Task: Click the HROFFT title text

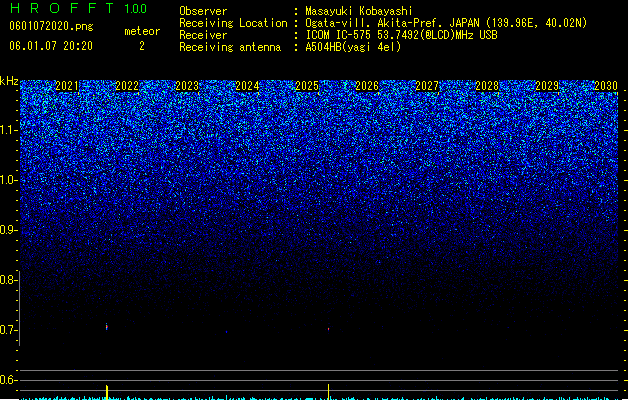Action: pyautogui.click(x=62, y=8)
